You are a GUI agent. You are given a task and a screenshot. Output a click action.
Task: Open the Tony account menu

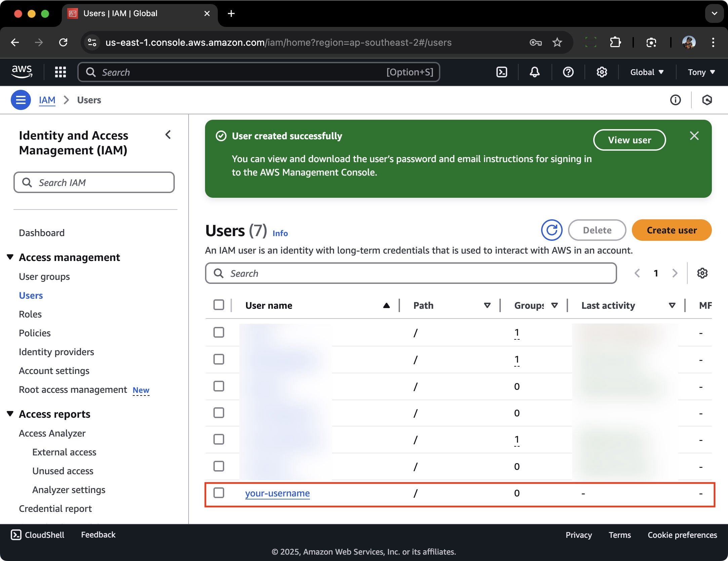(x=701, y=72)
